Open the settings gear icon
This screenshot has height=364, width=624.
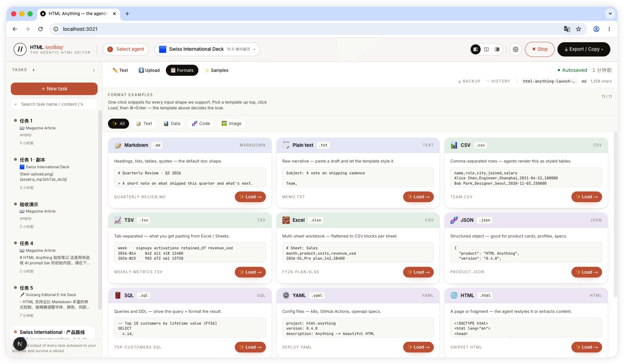(x=515, y=49)
